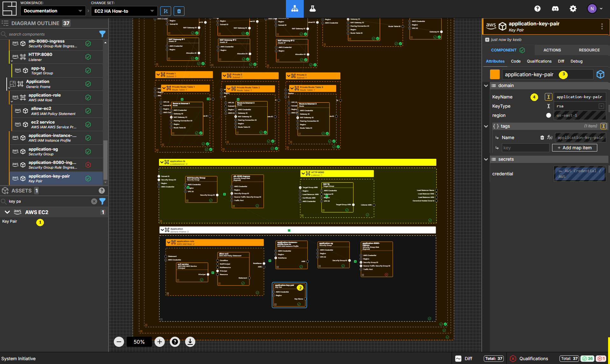Collapse the AWS EC2 asset category
Viewport: 610px width, 364px height.
pos(7,212)
